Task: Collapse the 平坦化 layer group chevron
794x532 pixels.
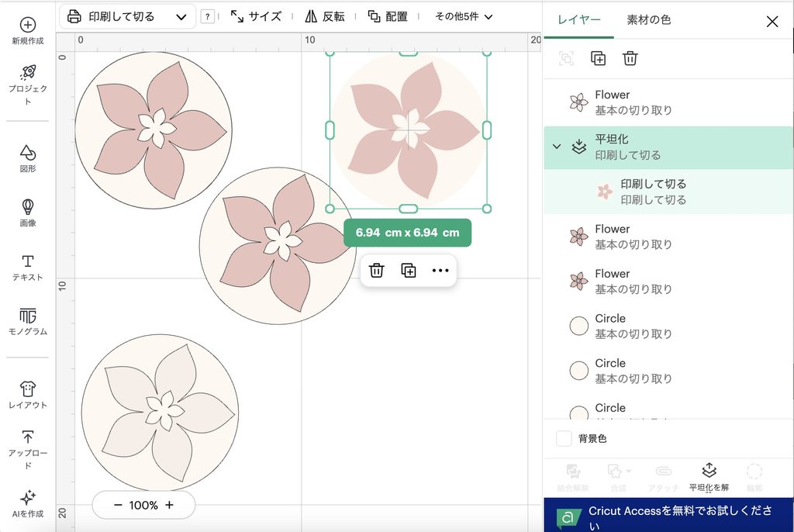Action: 557,147
